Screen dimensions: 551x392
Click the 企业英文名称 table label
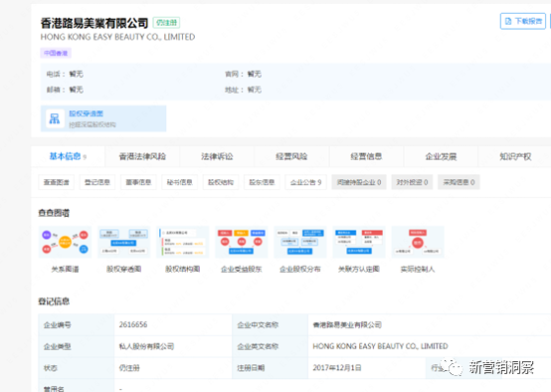coord(258,346)
